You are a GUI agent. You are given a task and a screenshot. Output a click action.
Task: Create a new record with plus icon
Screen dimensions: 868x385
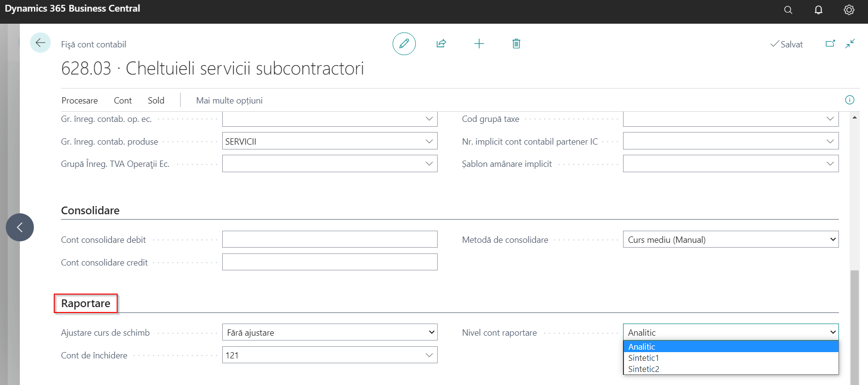pos(479,44)
